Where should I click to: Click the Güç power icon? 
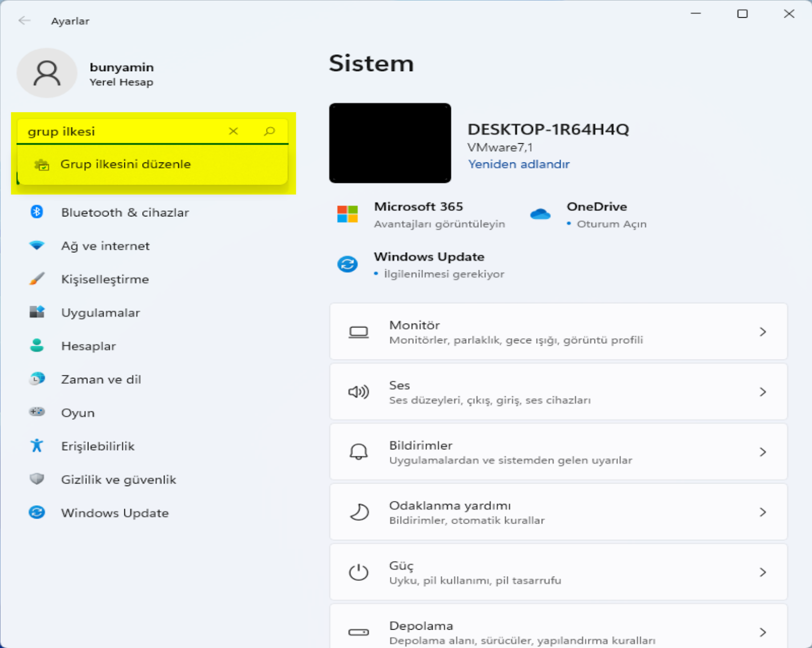pyautogui.click(x=358, y=572)
